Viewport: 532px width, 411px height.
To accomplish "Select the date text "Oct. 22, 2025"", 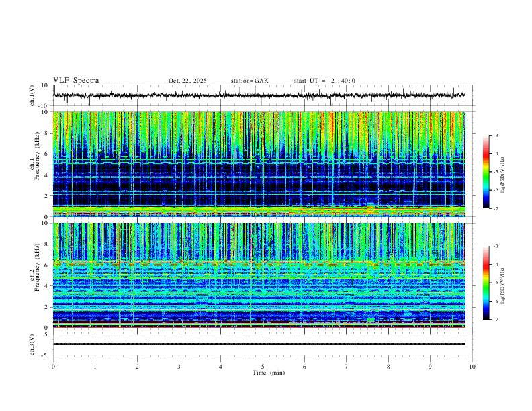I will point(187,81).
